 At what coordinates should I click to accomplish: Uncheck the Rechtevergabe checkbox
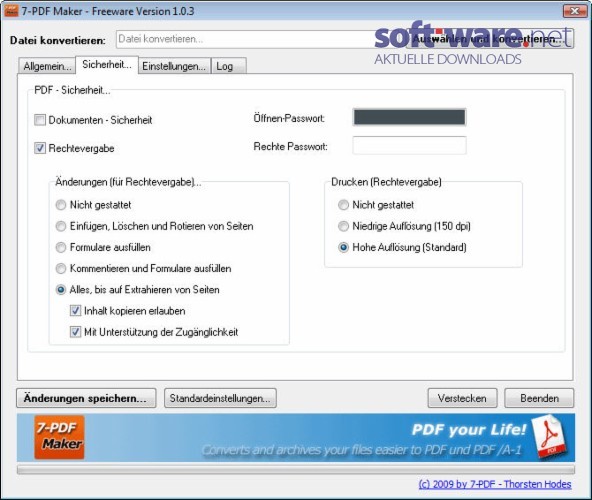[x=40, y=148]
